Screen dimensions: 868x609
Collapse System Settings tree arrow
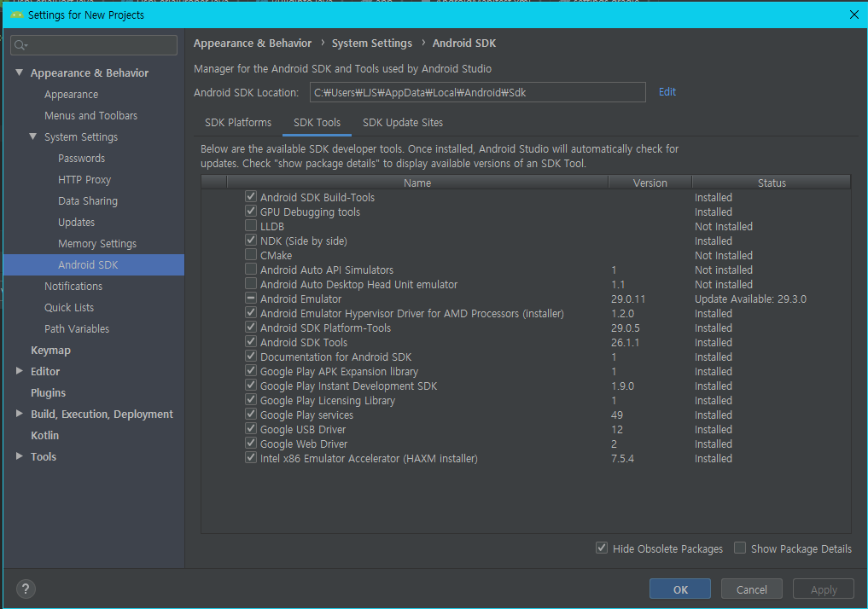33,136
